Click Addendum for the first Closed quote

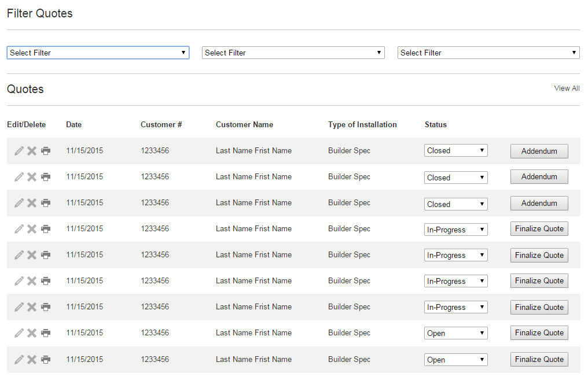click(539, 151)
